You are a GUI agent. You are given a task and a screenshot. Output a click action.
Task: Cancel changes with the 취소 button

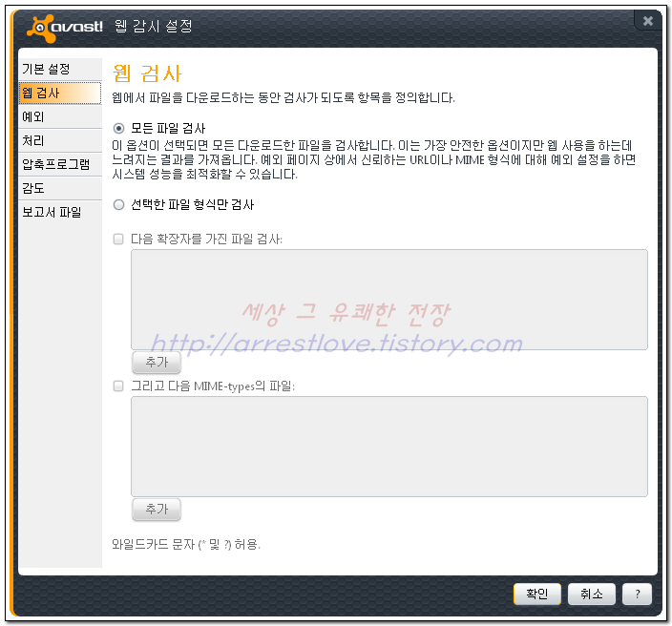click(x=592, y=594)
